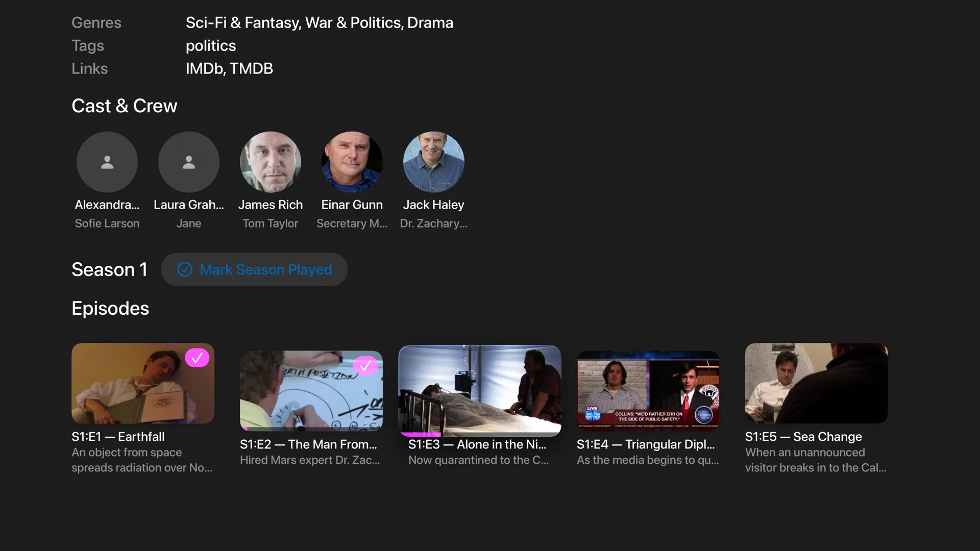Select the 'S1:E3 — Alone in the Ni...' title
Screen dimensions: 980x551
coord(477,444)
